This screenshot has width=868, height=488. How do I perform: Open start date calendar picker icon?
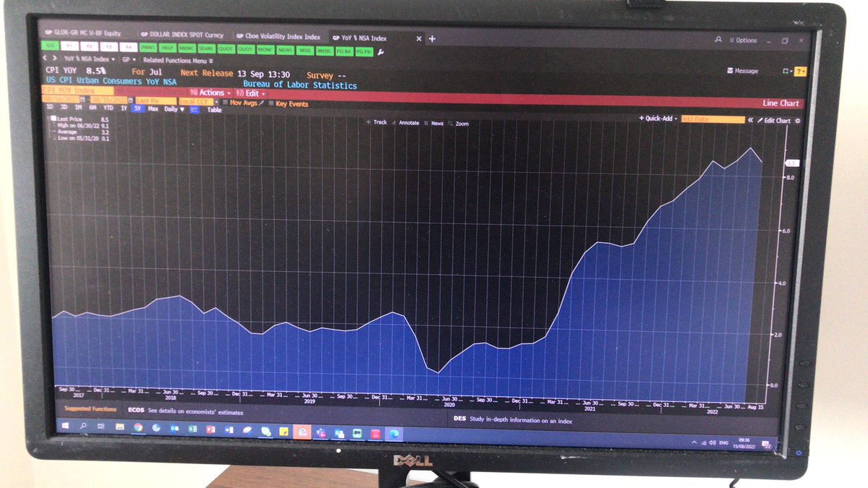point(82,100)
